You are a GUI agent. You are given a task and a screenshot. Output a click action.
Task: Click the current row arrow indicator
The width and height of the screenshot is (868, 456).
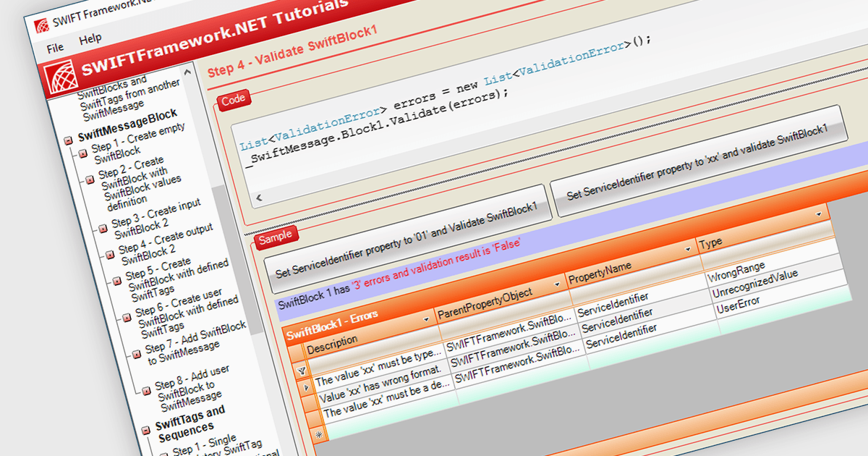point(306,388)
